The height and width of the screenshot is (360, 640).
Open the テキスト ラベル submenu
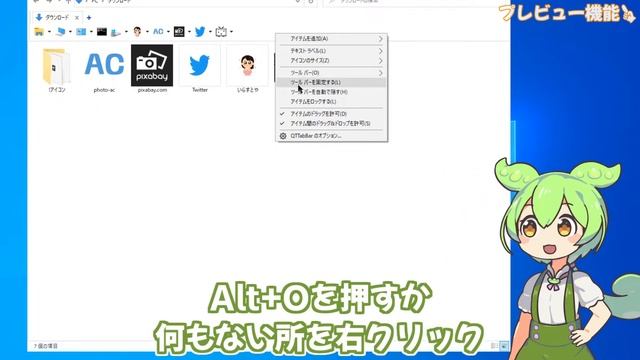click(331, 51)
